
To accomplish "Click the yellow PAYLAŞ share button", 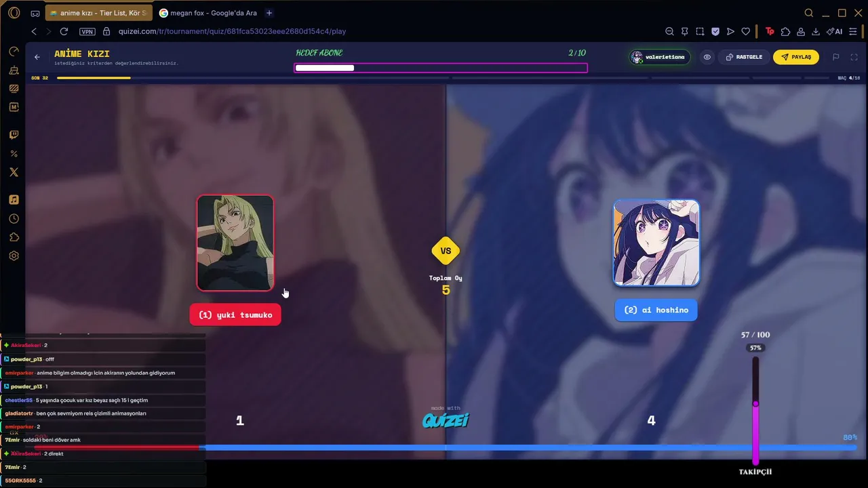I will pyautogui.click(x=796, y=57).
